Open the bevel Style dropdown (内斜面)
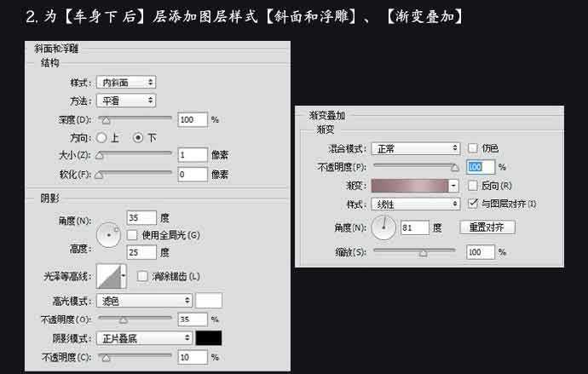Viewport: 588px width, 374px height. point(126,83)
